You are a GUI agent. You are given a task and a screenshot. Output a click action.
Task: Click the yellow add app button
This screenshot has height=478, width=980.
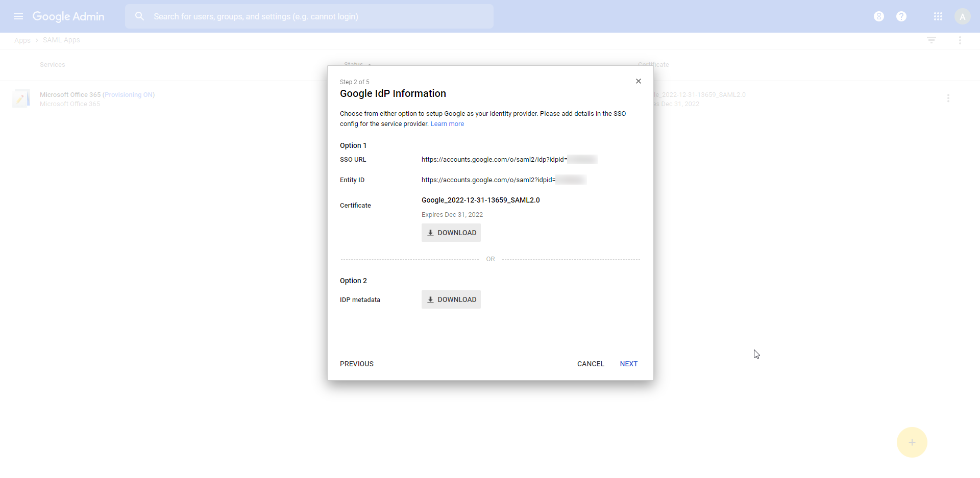pos(912,442)
